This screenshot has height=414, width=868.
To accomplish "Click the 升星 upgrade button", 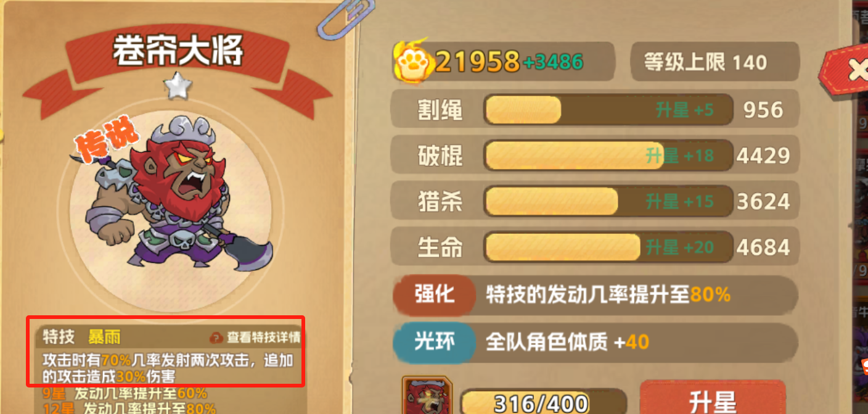I will 713,398.
